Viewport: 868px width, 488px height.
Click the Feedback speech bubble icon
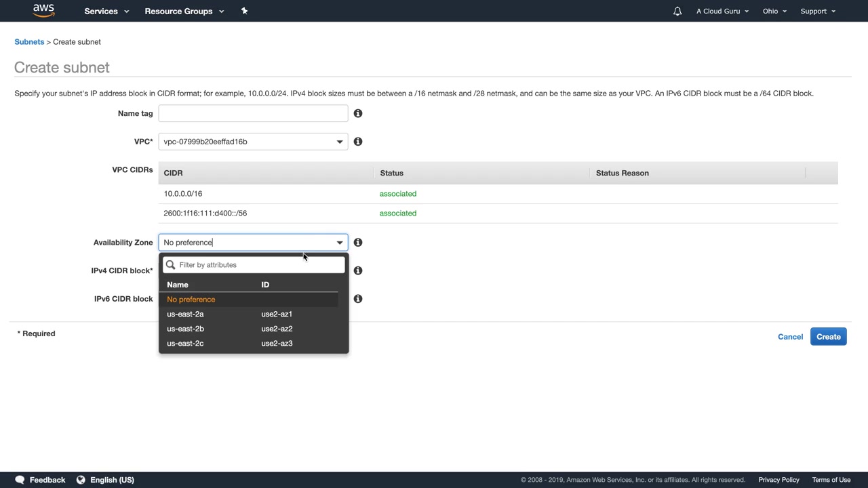(x=20, y=480)
